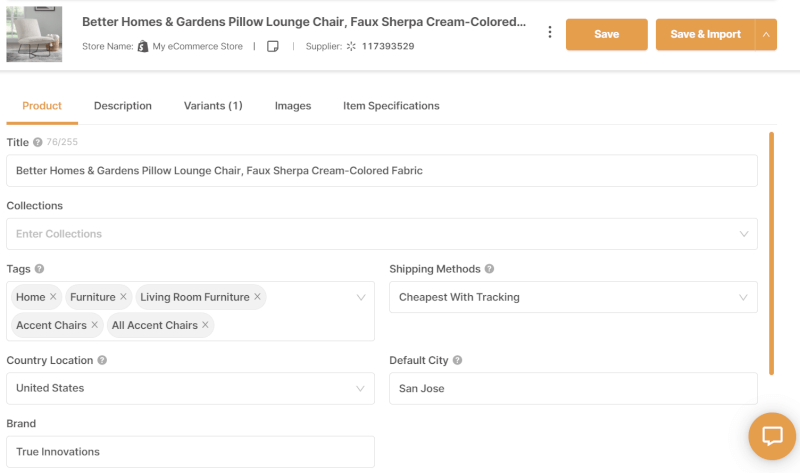Remove the All Accent Chairs tag

pos(205,325)
